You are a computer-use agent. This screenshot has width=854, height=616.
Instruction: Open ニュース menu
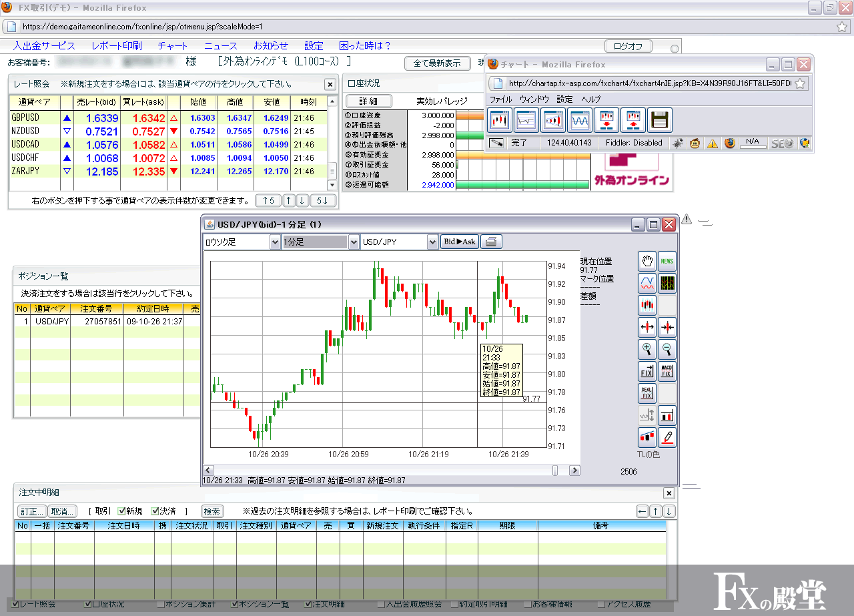[x=221, y=46]
